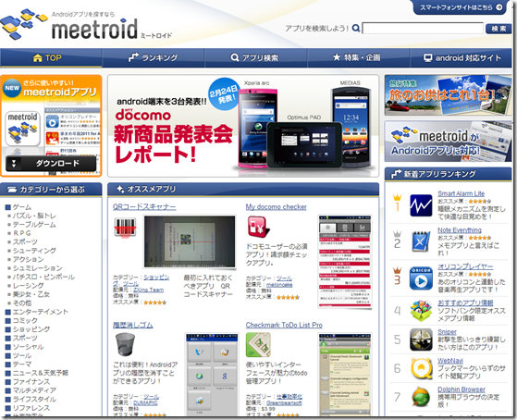
Task: Click the Oricon player app icon
Action: (421, 278)
